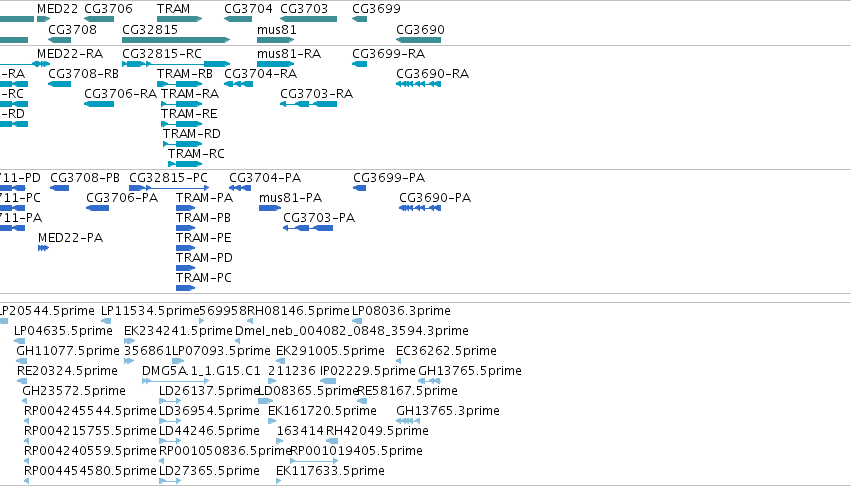
Task: Select the CG3708 gene label
Action: pyautogui.click(x=72, y=29)
